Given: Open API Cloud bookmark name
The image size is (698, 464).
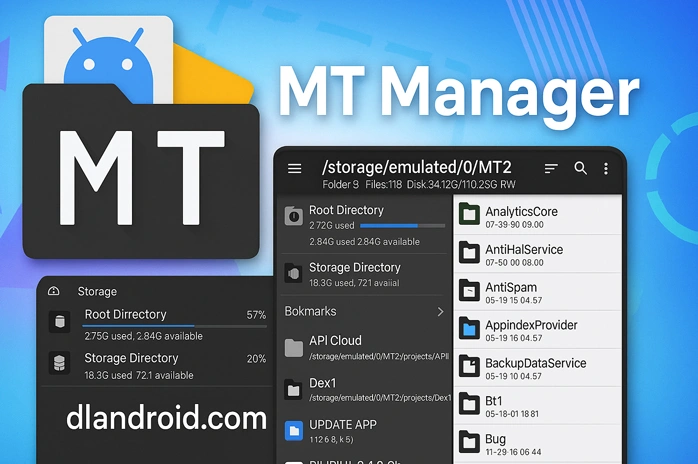Looking at the screenshot, I should click(x=335, y=341).
